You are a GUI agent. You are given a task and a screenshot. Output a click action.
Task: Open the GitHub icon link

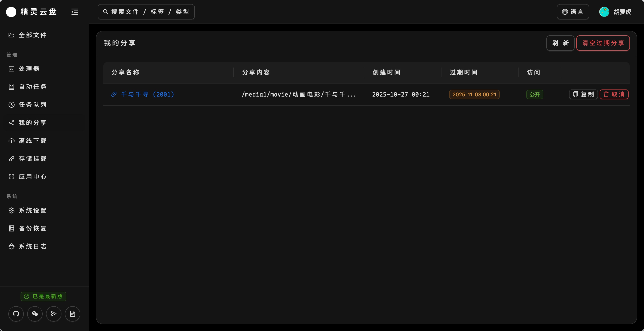[16, 314]
